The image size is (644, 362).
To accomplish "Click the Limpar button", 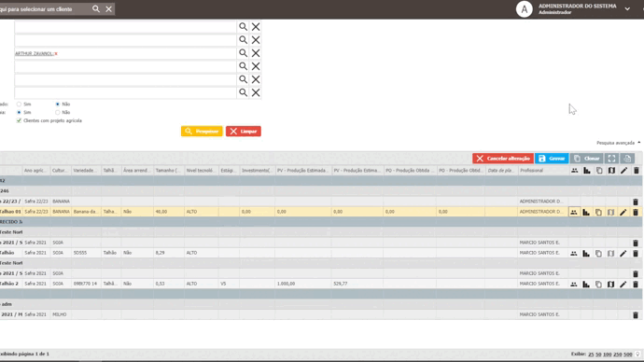I will click(244, 132).
